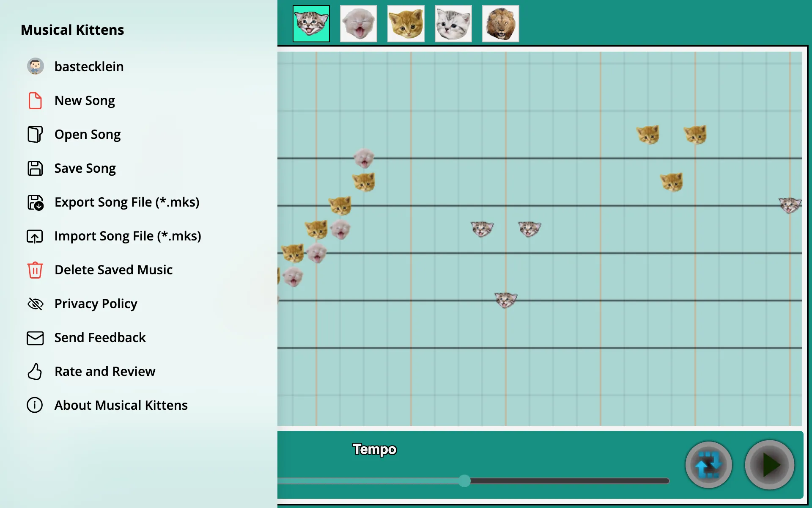Click Delete Saved Music option
Viewport: 812px width, 508px height.
113,269
